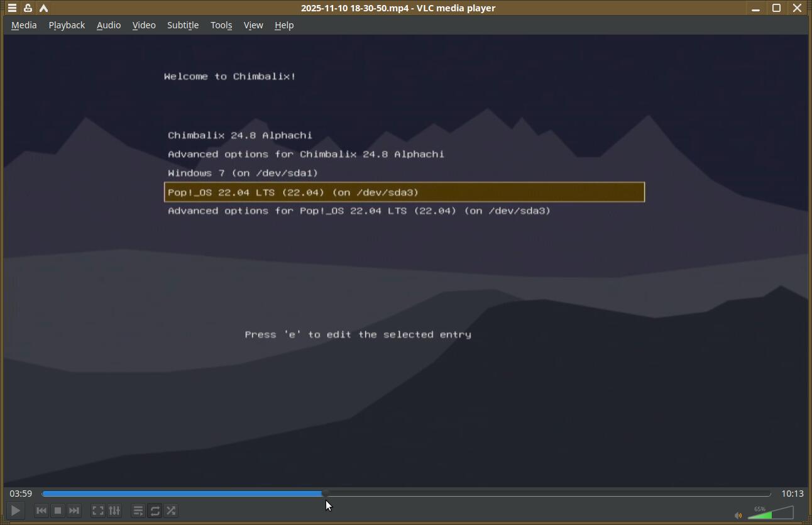The image size is (812, 525).
Task: Open the Media menu
Action: pos(24,25)
